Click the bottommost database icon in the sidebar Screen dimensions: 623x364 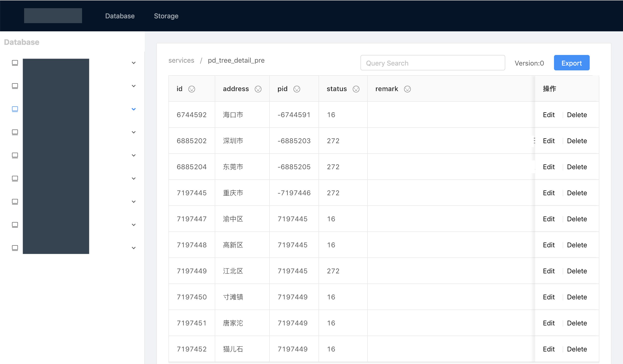click(15, 248)
